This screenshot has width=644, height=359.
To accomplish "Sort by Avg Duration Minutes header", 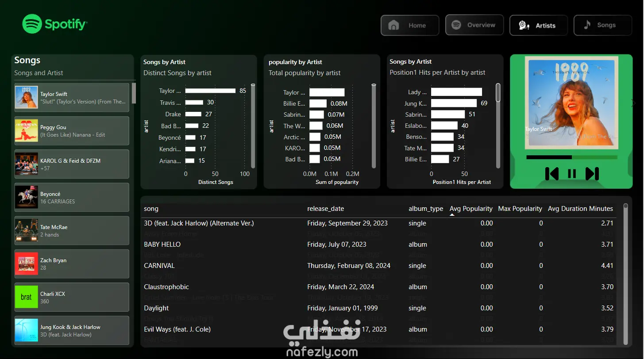I will (580, 209).
